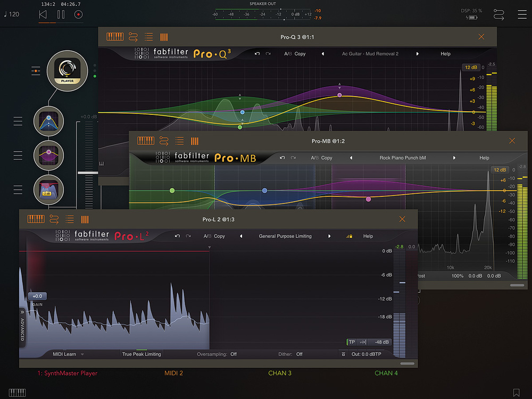Select previous preset in Pro-Q 3
532x399 pixels.
(323, 54)
